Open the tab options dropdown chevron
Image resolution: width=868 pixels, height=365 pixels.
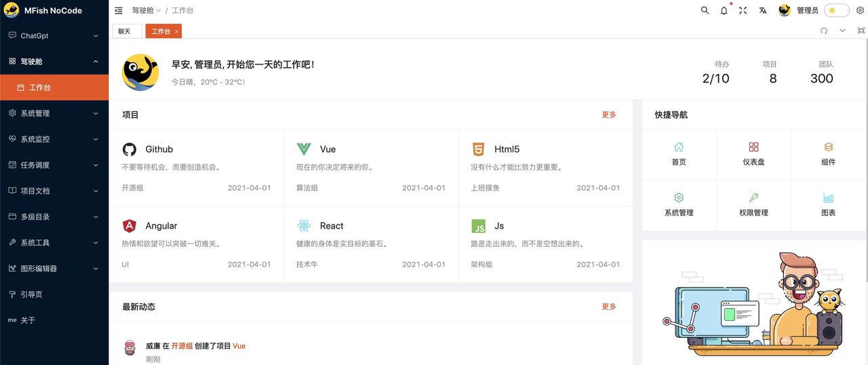click(843, 31)
